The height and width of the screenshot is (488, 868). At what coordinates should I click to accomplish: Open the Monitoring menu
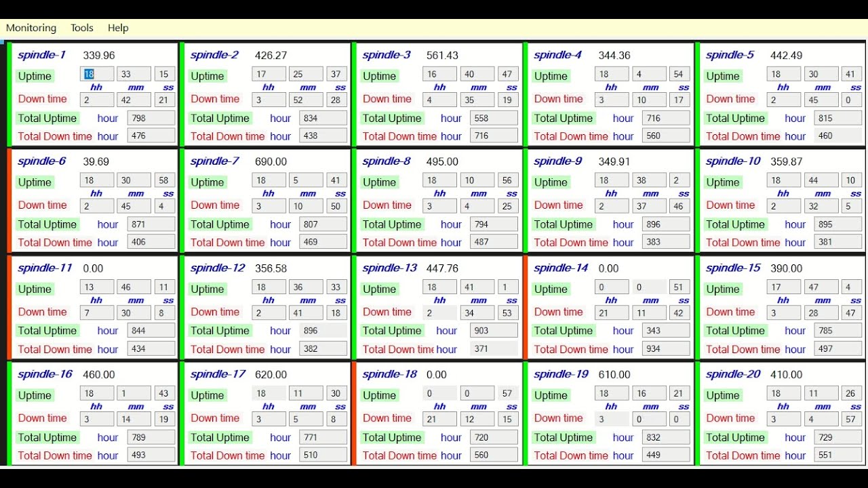[31, 28]
